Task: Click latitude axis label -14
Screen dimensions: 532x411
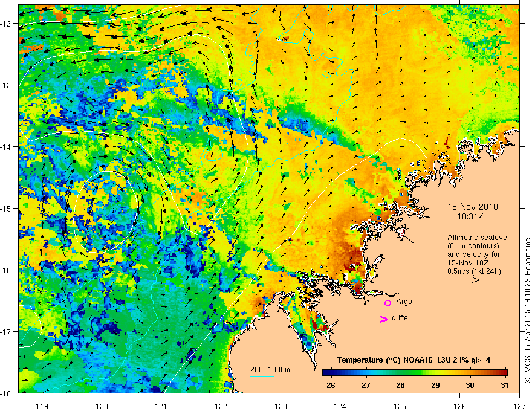Action: [x=6, y=147]
